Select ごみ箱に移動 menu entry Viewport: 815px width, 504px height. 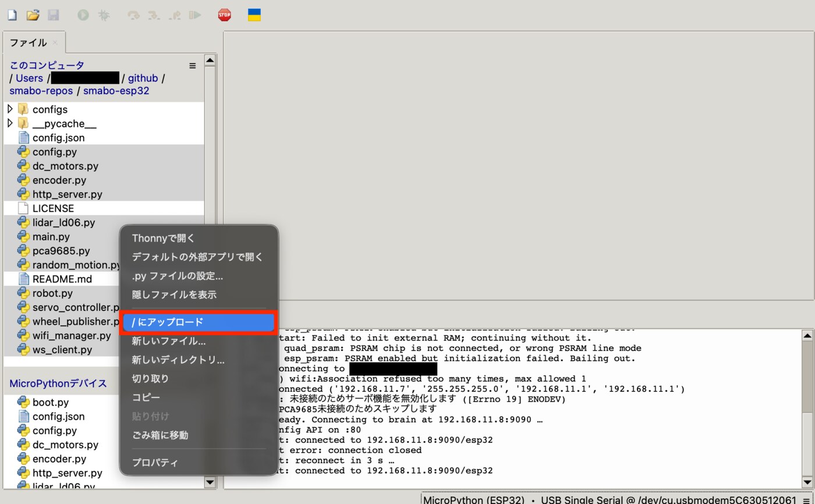tap(199, 435)
